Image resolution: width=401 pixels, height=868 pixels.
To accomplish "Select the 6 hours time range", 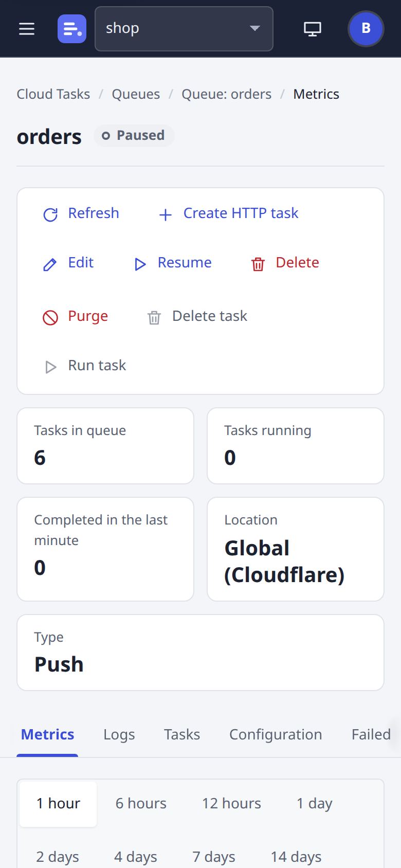I will pos(141,804).
